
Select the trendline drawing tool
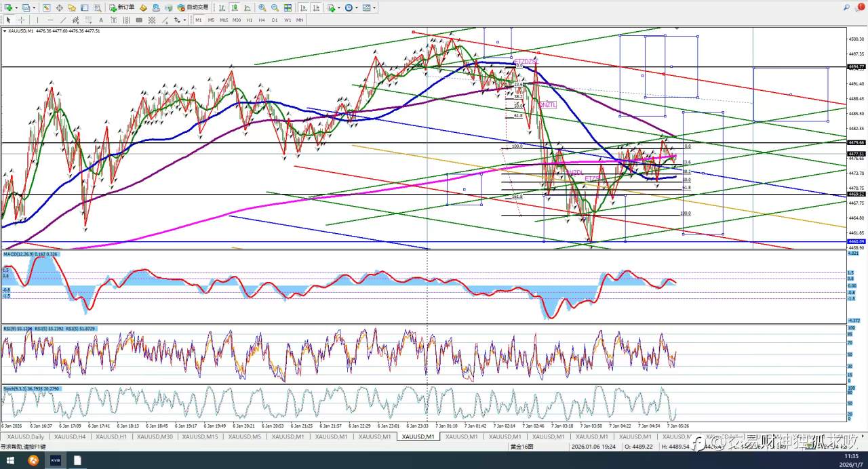pos(63,20)
